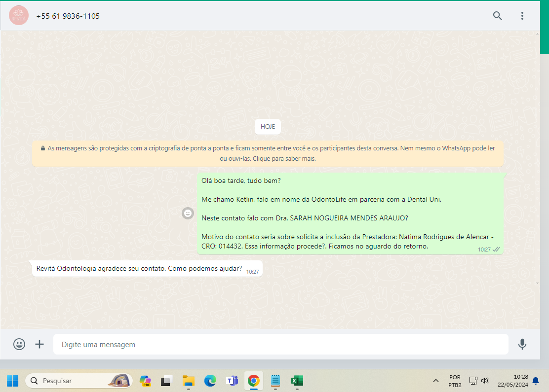The image size is (549, 392).
Task: Open the notifications bell icon
Action: (x=536, y=381)
